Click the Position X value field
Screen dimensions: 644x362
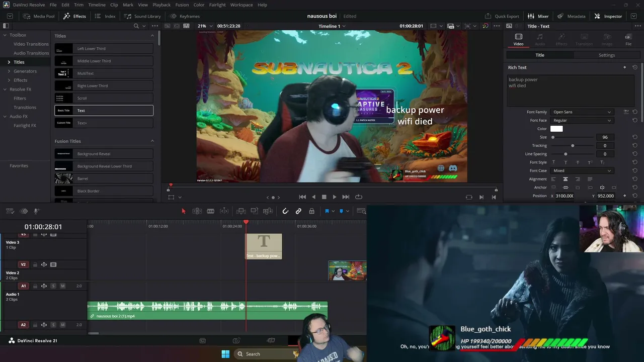565,196
